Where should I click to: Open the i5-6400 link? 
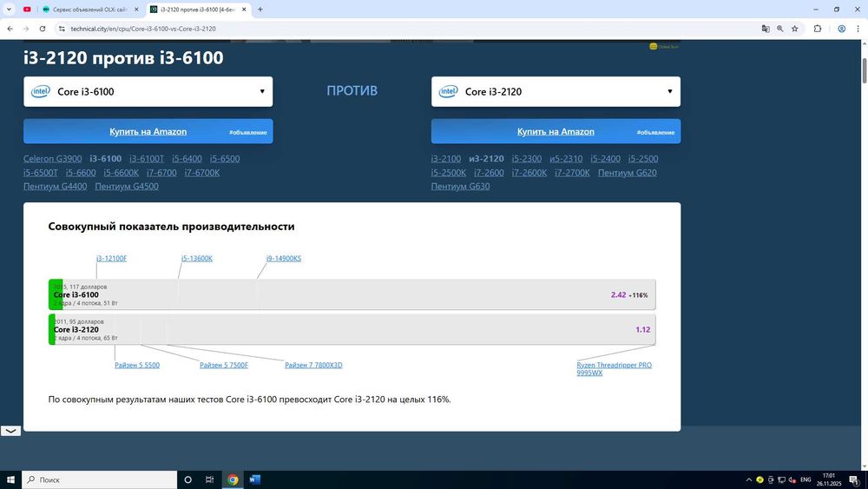[187, 159]
